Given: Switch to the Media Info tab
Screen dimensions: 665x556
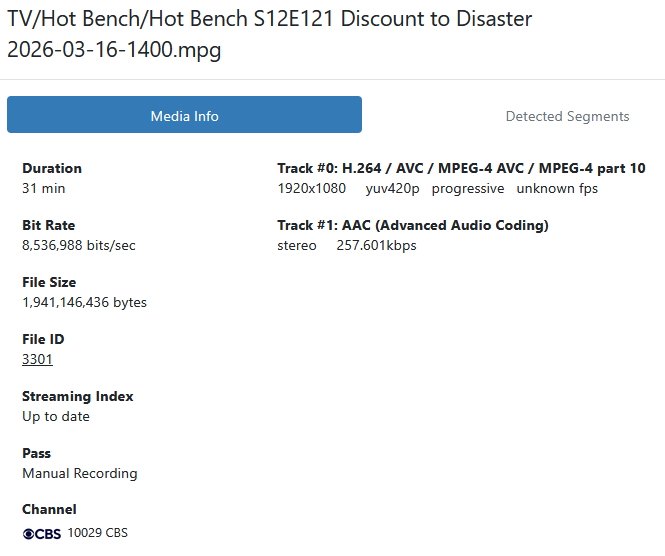Looking at the screenshot, I should pos(184,116).
